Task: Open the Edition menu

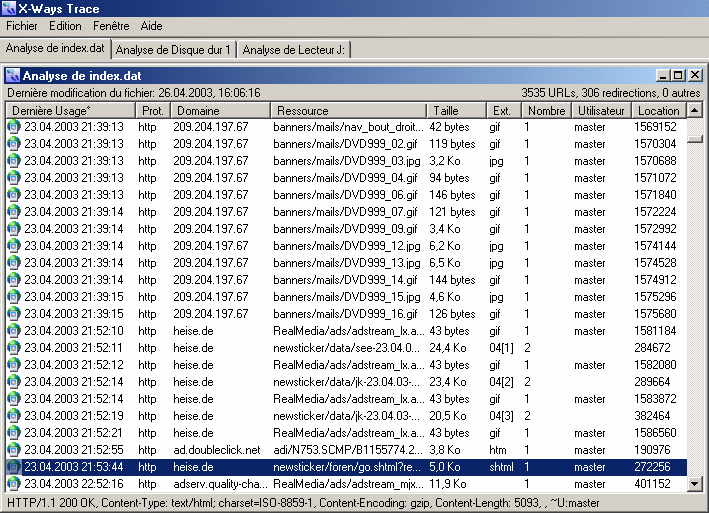Action: click(65, 26)
